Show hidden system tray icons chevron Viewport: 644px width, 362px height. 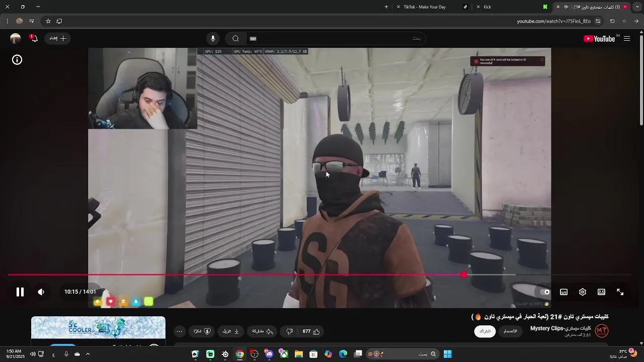point(88,354)
